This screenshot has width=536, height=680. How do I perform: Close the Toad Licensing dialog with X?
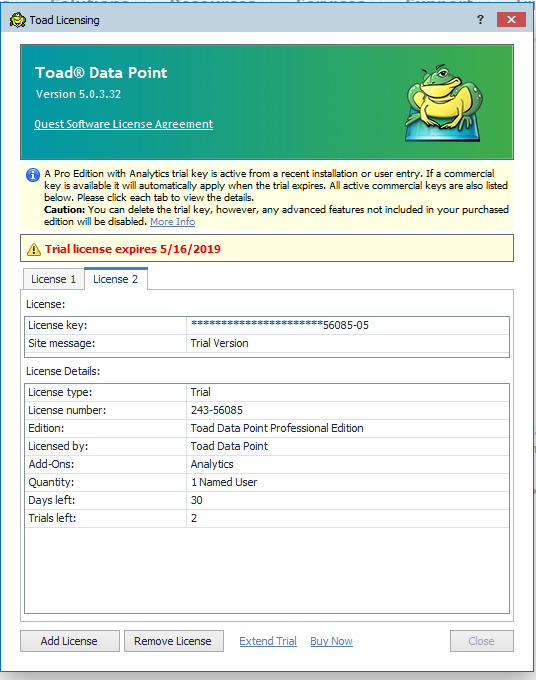tap(511, 20)
